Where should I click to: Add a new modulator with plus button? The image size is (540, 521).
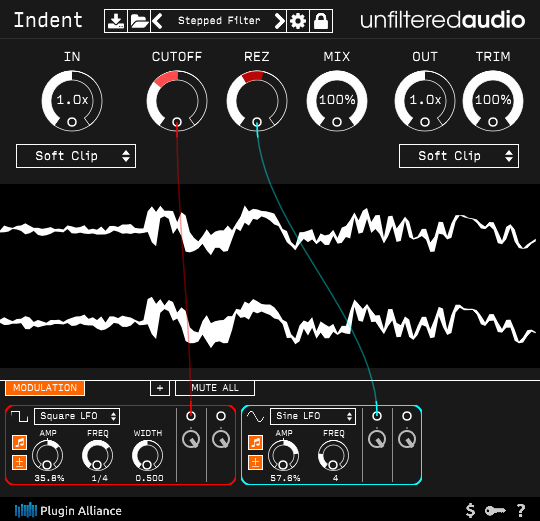160,388
